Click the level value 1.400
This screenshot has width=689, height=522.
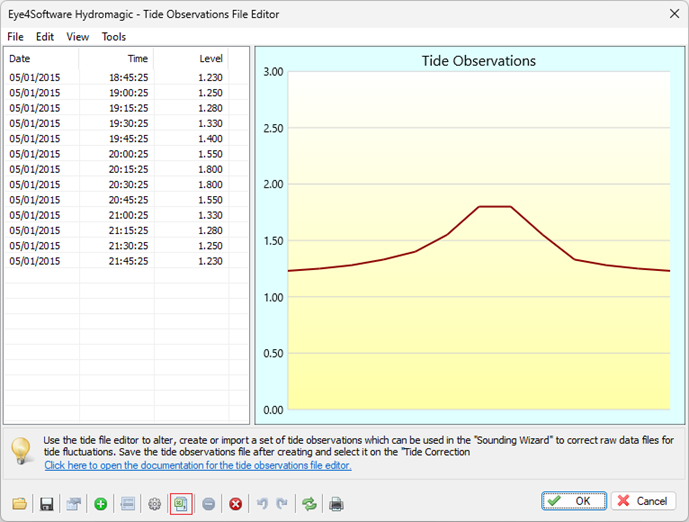(x=210, y=139)
